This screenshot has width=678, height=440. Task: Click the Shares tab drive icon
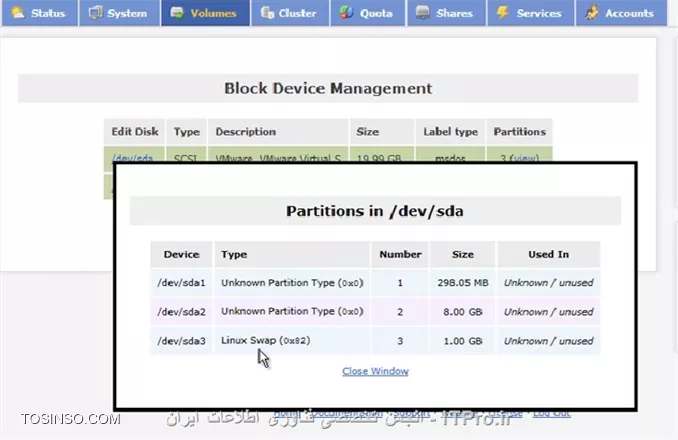point(422,13)
